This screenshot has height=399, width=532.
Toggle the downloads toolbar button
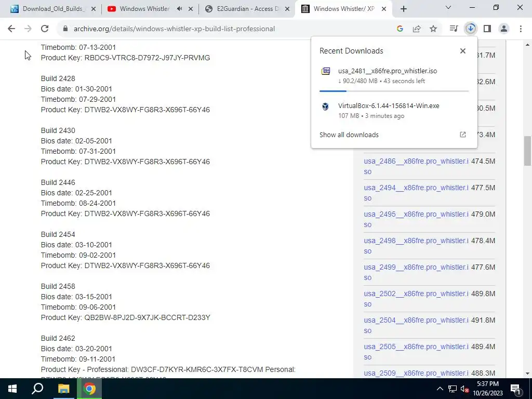(471, 29)
